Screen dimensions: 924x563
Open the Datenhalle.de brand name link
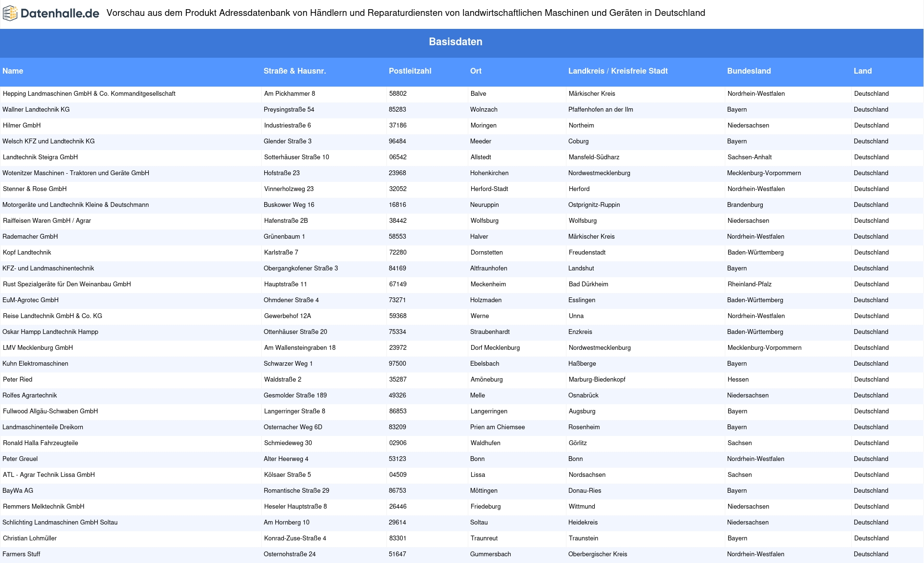point(60,13)
